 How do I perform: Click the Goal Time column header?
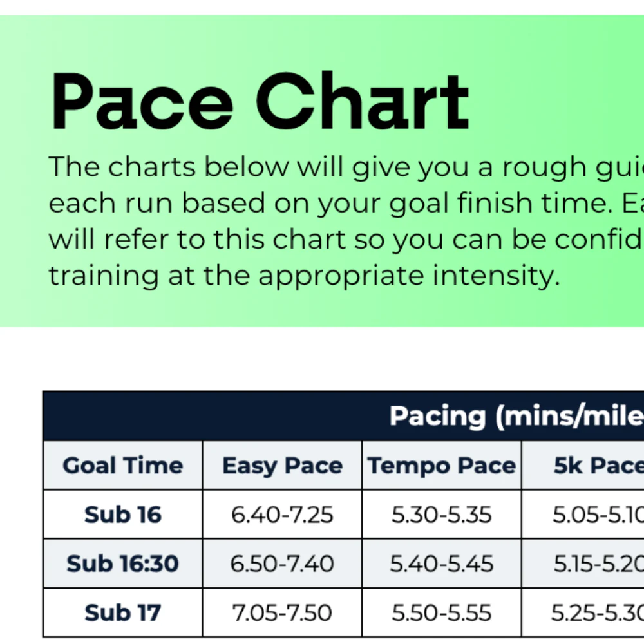point(123,466)
